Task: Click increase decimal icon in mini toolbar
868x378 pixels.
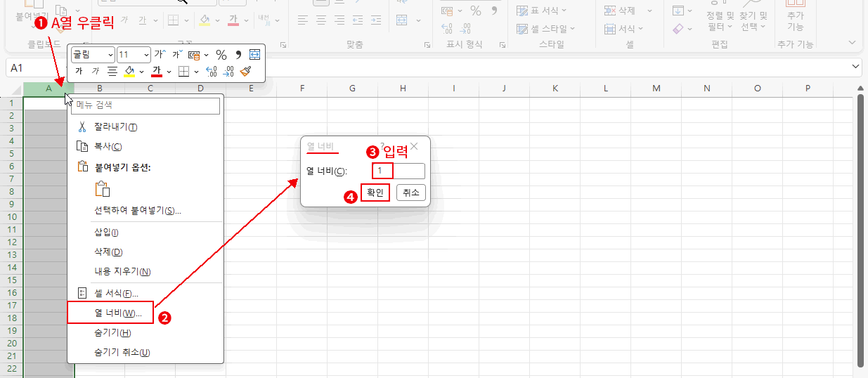Action: click(212, 71)
